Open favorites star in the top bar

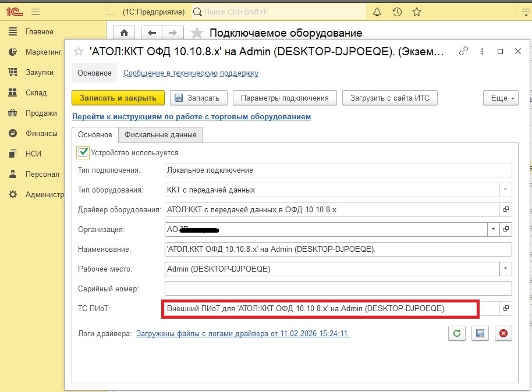click(x=417, y=12)
